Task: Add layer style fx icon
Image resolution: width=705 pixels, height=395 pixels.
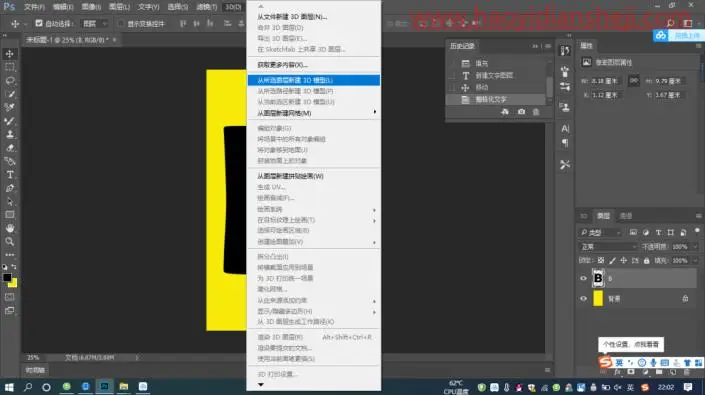Action: (x=617, y=372)
